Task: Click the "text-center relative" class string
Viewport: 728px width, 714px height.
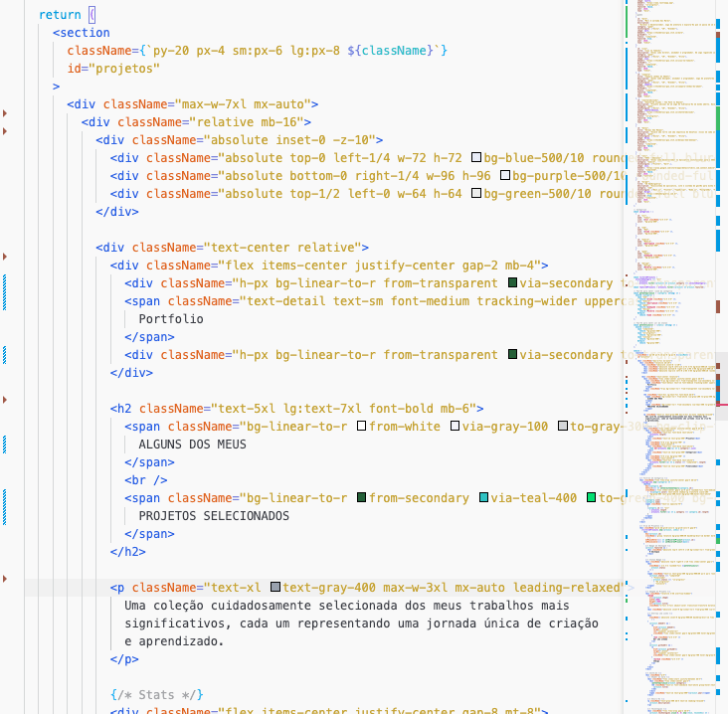Action: pyautogui.click(x=282, y=247)
